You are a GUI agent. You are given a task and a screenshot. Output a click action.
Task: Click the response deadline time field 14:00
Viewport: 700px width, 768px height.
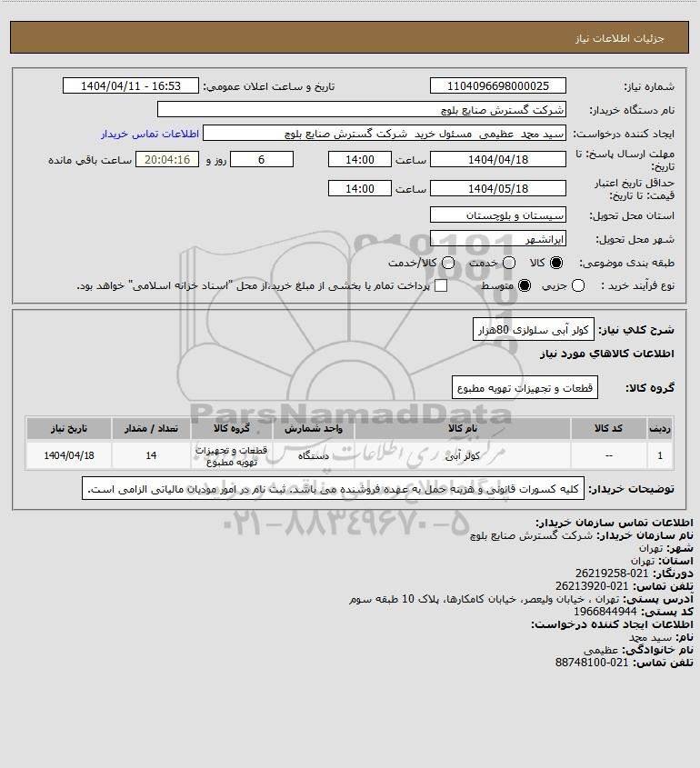(360, 160)
